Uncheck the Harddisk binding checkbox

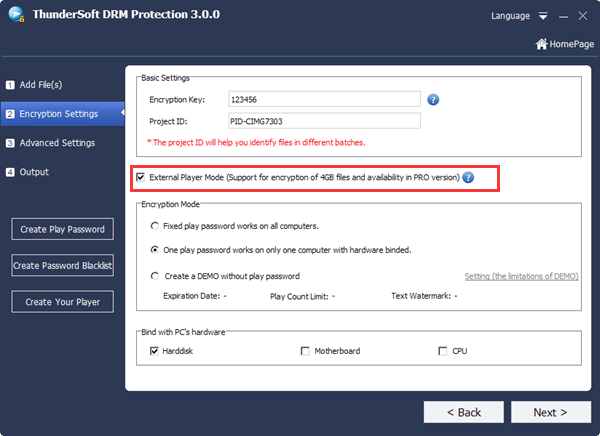(154, 351)
